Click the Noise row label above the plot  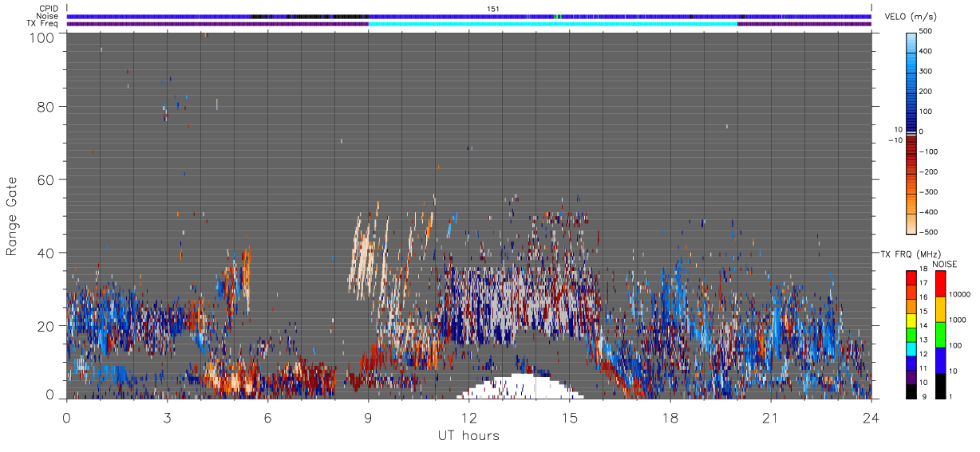click(48, 16)
